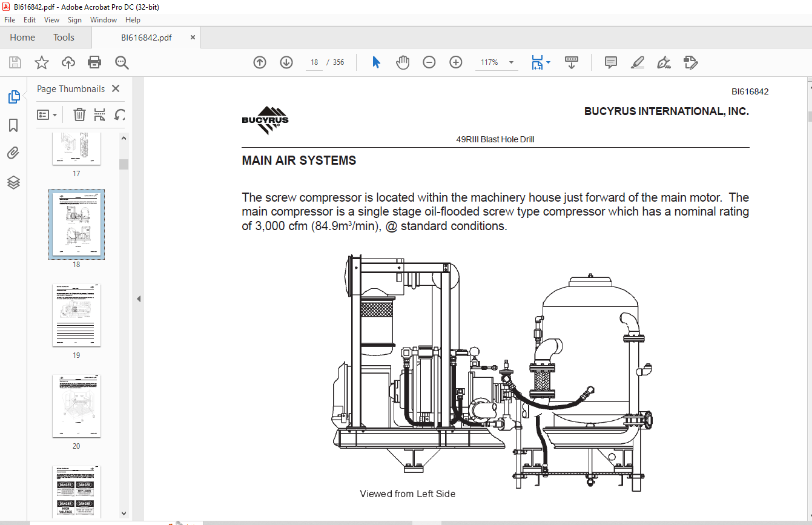Open the File menu
812x525 pixels.
point(10,20)
